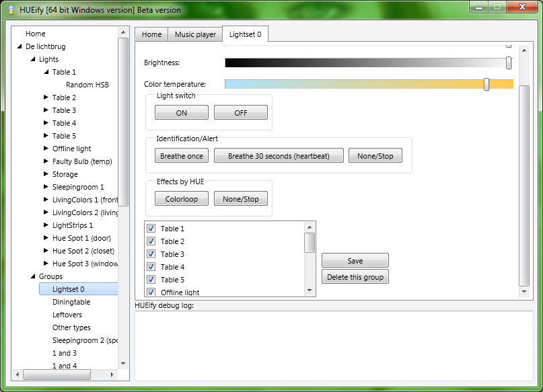Viewport: 543px width, 392px height.
Task: Click the group list scroll down arrow
Action: click(x=310, y=290)
